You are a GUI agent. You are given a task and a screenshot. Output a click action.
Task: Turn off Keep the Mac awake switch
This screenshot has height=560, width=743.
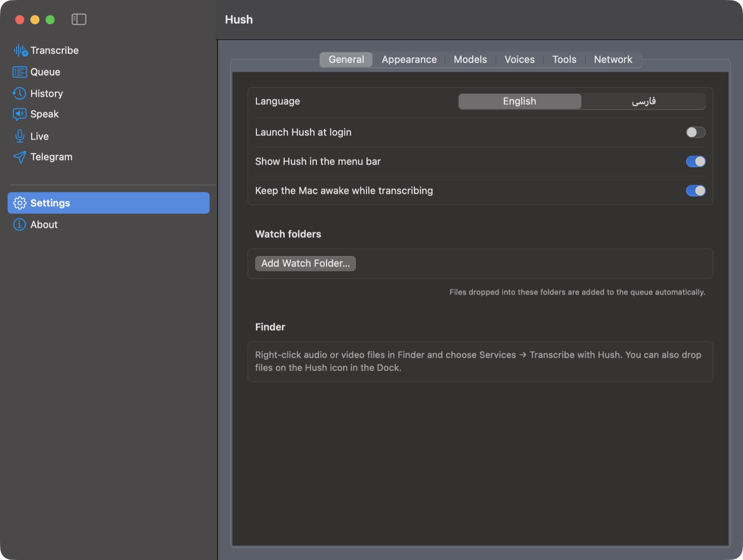click(x=696, y=191)
